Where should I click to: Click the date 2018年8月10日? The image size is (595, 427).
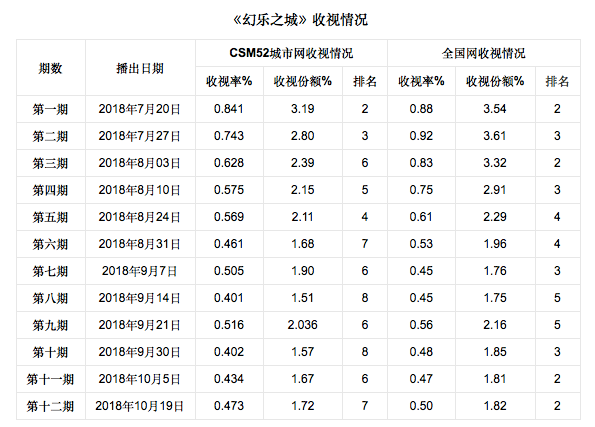pos(140,190)
